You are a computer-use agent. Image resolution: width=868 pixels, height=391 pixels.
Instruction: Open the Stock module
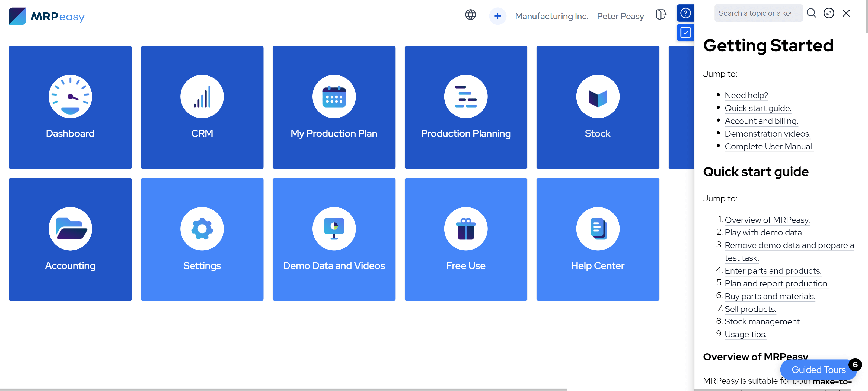click(x=597, y=107)
